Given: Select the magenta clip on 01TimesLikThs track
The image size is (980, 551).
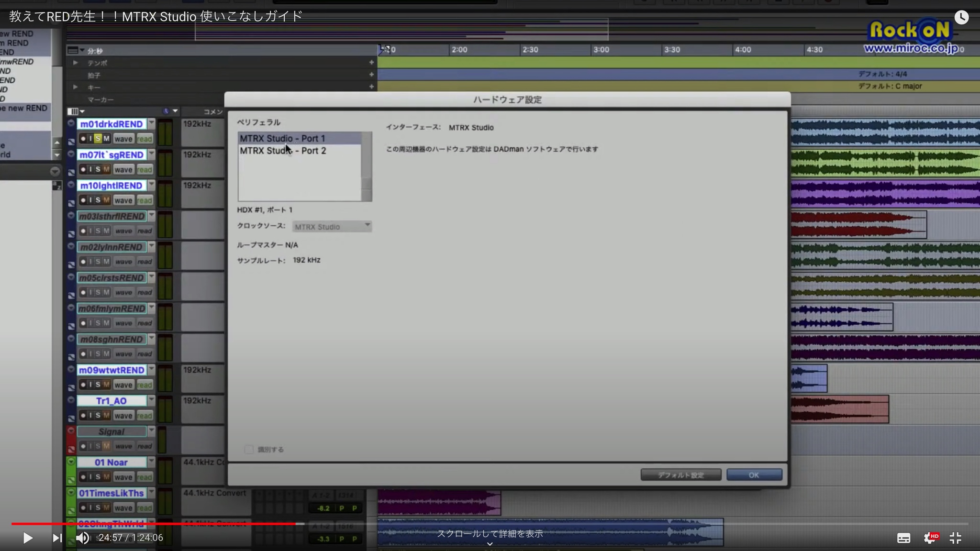Looking at the screenshot, I should (x=439, y=503).
